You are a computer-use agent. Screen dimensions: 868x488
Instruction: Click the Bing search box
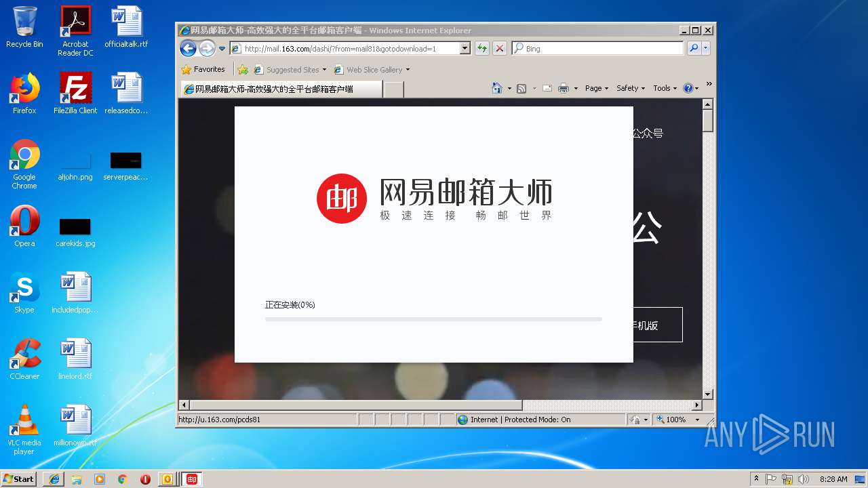[x=597, y=48]
